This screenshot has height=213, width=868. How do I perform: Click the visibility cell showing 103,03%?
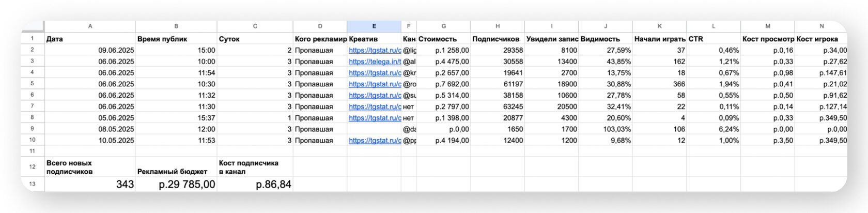[605, 129]
